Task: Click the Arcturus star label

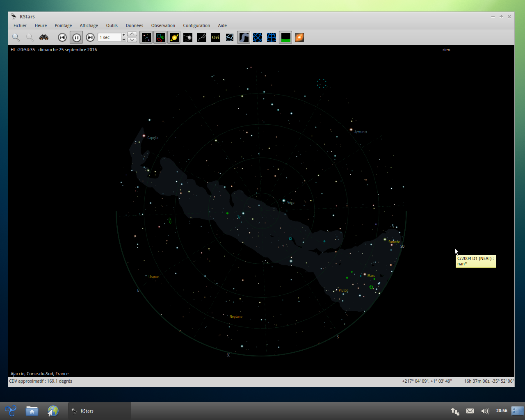Action: click(x=361, y=132)
